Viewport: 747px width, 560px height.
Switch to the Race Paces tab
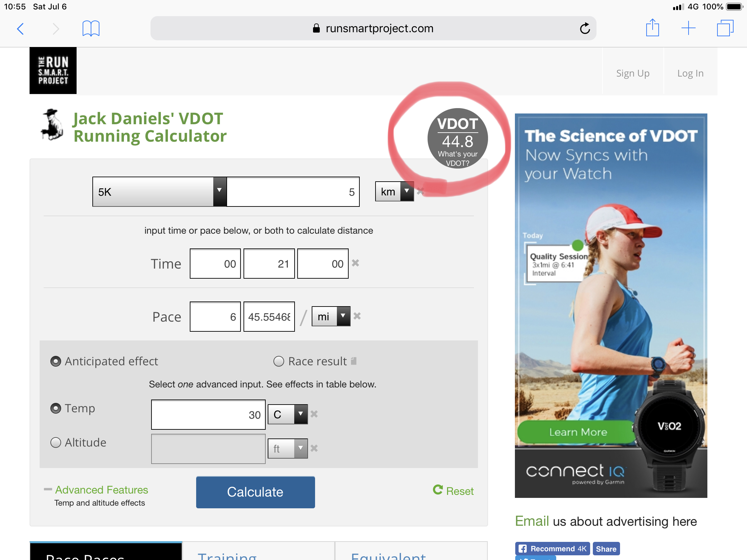(x=106, y=552)
